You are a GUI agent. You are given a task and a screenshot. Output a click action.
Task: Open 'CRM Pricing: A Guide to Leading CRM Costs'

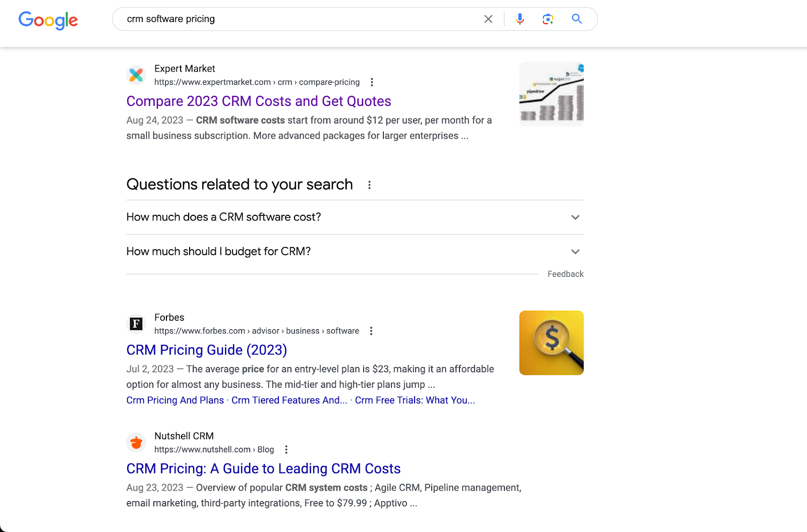(263, 469)
